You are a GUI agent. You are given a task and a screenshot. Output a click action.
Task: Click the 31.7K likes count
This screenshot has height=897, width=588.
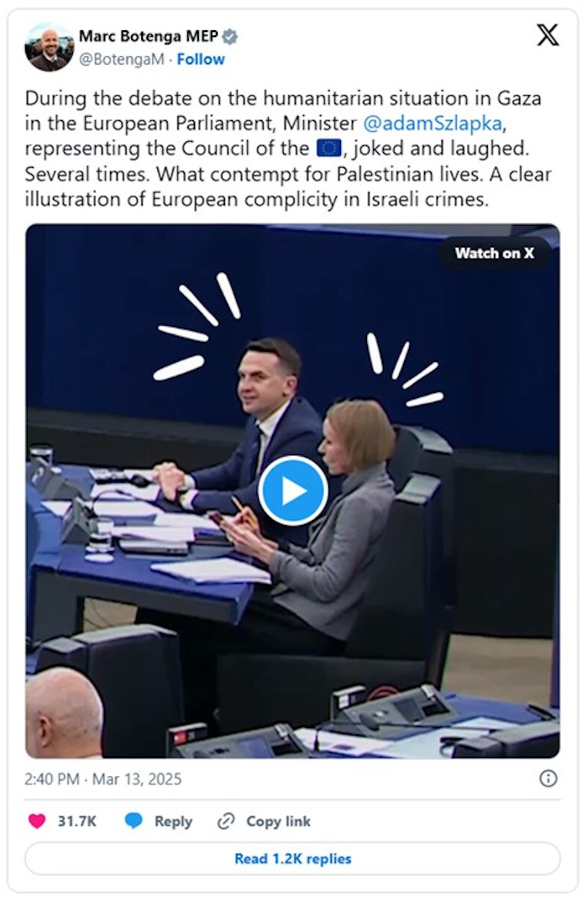pyautogui.click(x=77, y=821)
